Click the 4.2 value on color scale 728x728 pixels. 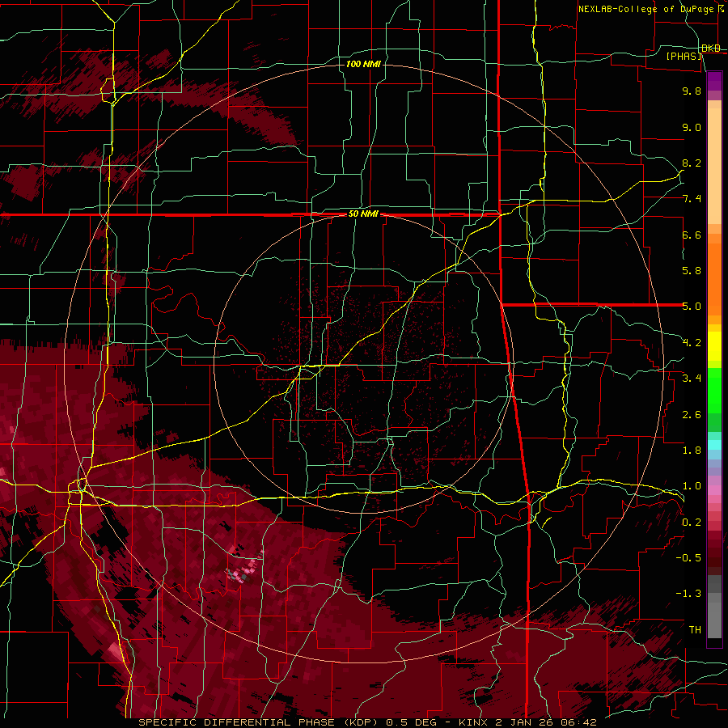click(x=692, y=343)
